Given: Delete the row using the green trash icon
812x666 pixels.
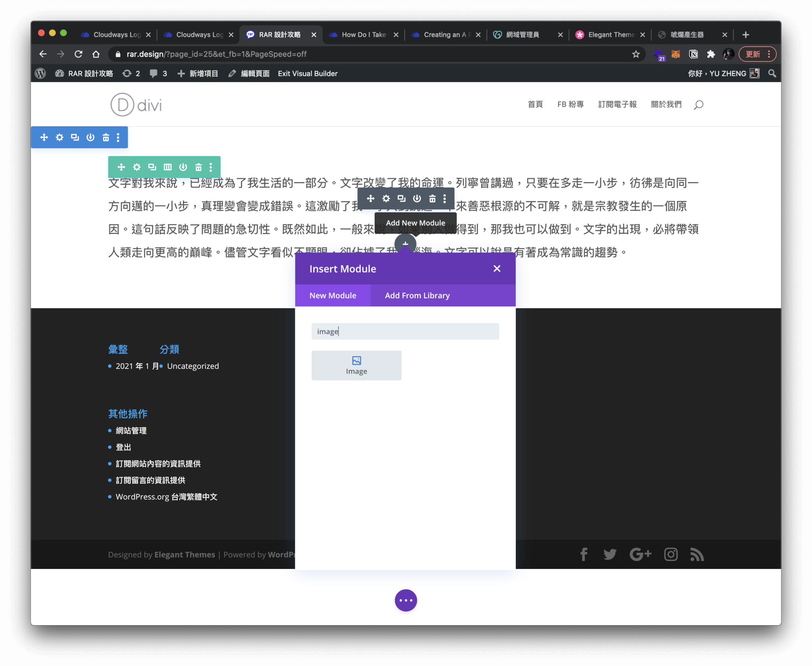Looking at the screenshot, I should pyautogui.click(x=198, y=167).
